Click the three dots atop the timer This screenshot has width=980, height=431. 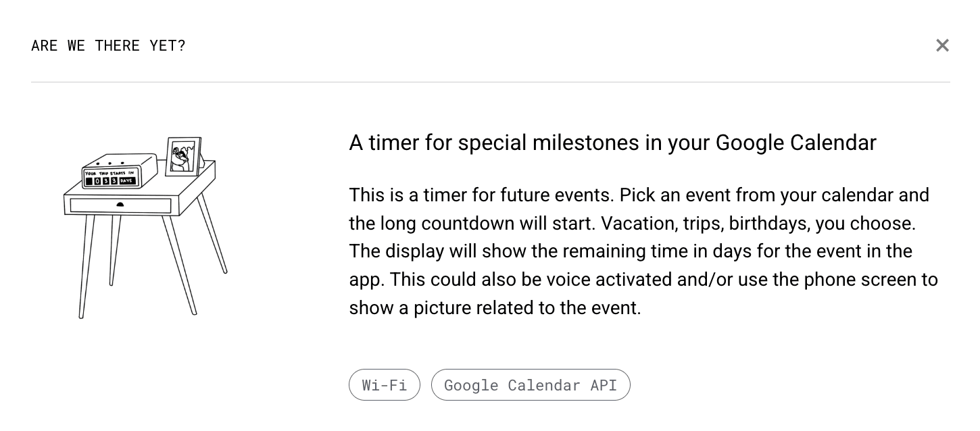point(110,163)
